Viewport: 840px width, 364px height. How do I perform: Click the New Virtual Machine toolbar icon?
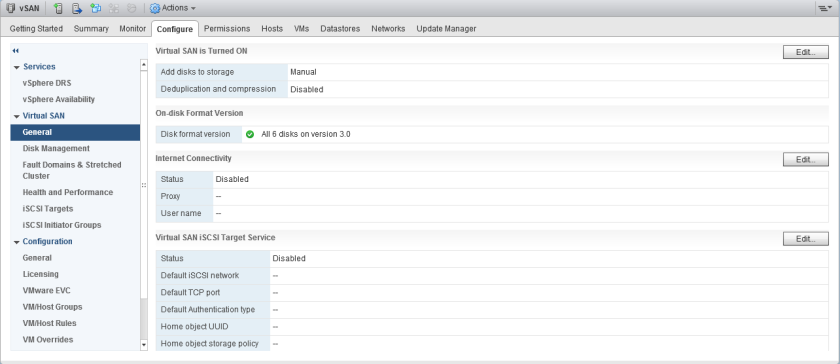pos(95,8)
